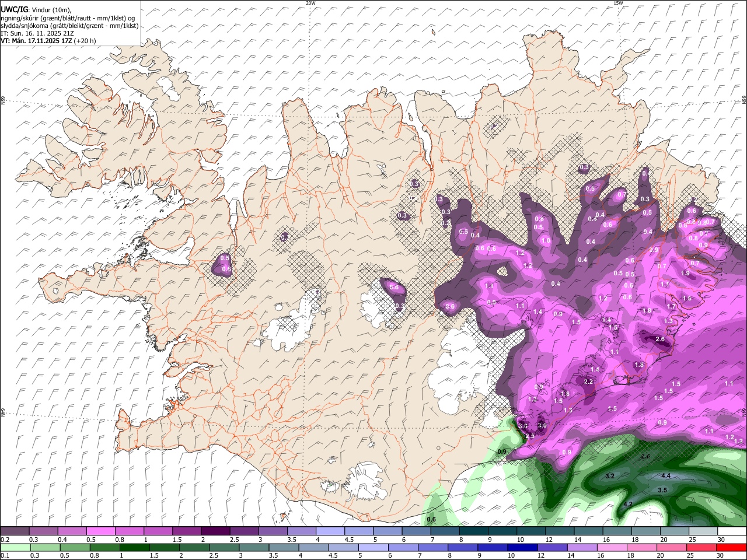The image size is (747, 560).
Task: Click the '0.2' label on the top legend row
Action: [x=5, y=540]
